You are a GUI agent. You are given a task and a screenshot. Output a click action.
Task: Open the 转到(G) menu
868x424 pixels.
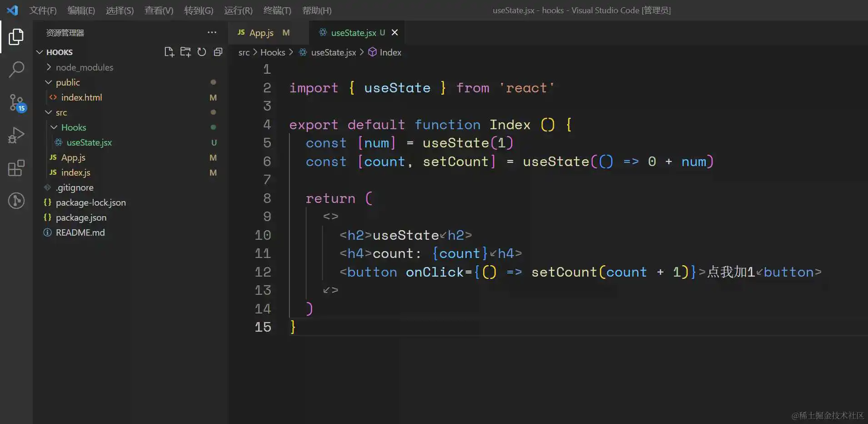[199, 10]
